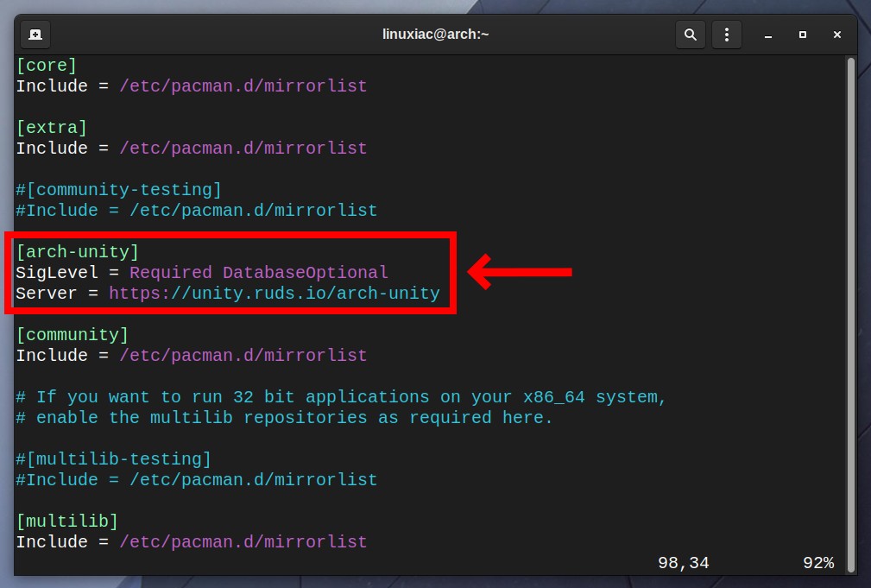Viewport: 871px width, 588px height.
Task: Click the [multilib] repository label
Action: coord(66,521)
